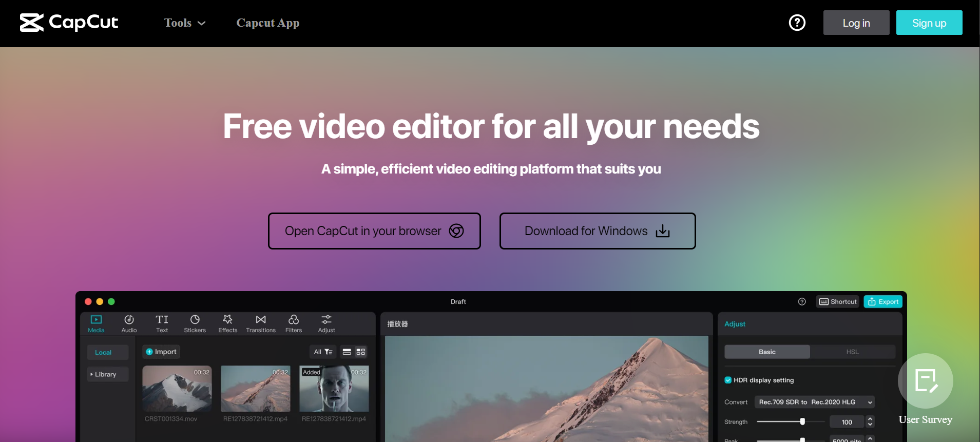980x442 pixels.
Task: Click the yellow window minimize dot
Action: pyautogui.click(x=100, y=302)
